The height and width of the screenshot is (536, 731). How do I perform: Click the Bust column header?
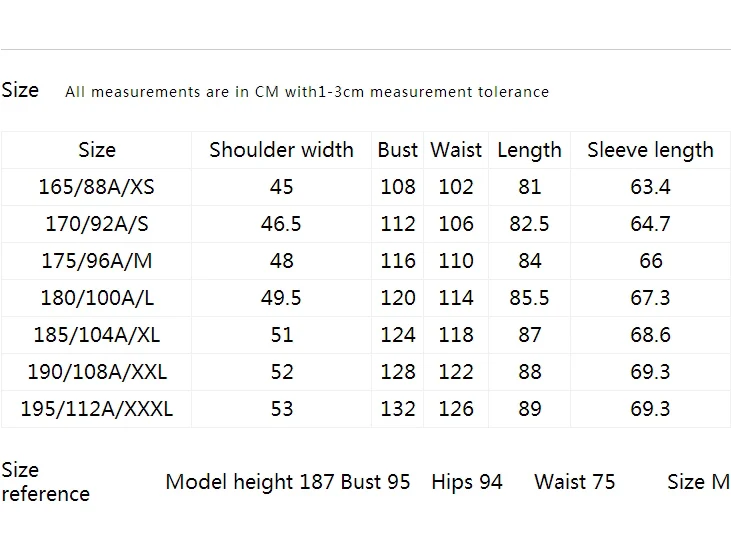pyautogui.click(x=397, y=150)
